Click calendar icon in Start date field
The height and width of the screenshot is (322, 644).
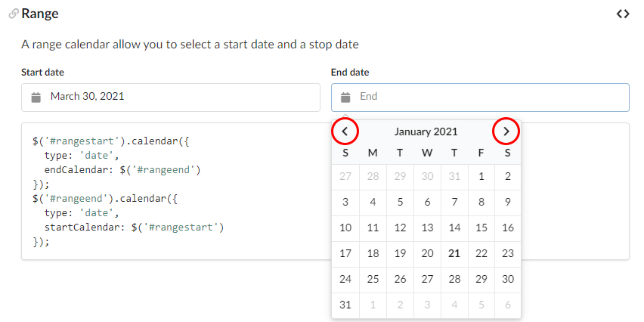click(x=36, y=98)
